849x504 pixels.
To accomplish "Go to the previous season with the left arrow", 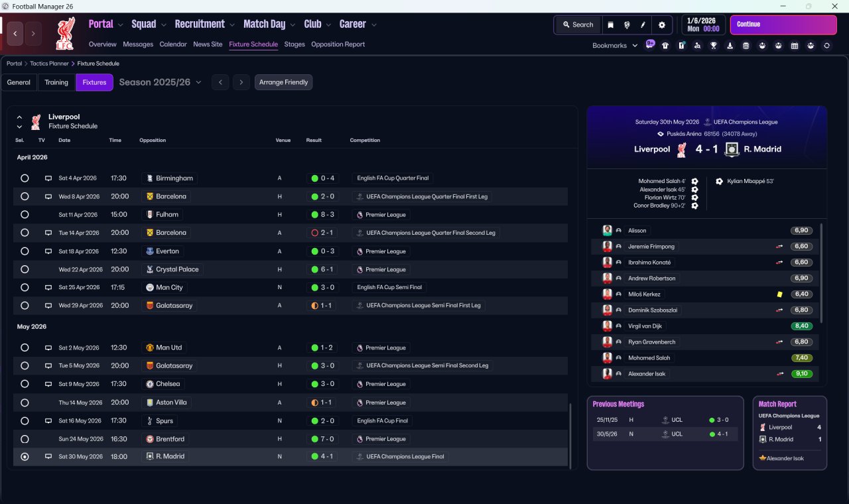I will (x=220, y=82).
